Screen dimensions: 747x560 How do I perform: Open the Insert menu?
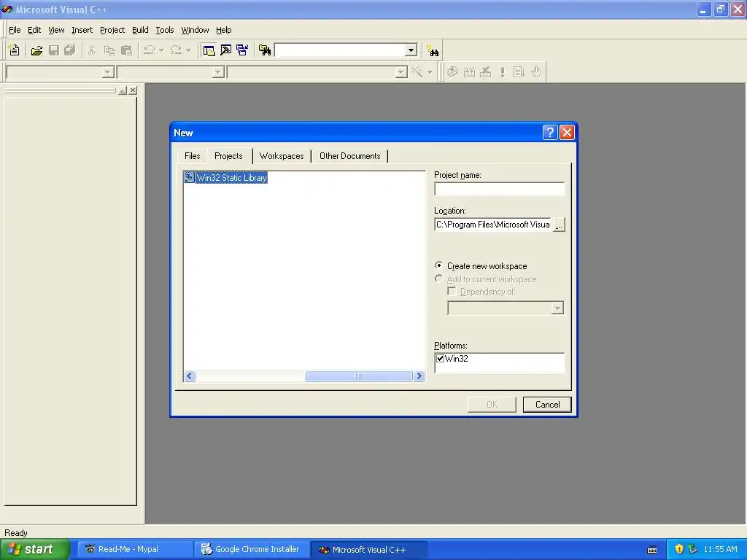tap(82, 30)
